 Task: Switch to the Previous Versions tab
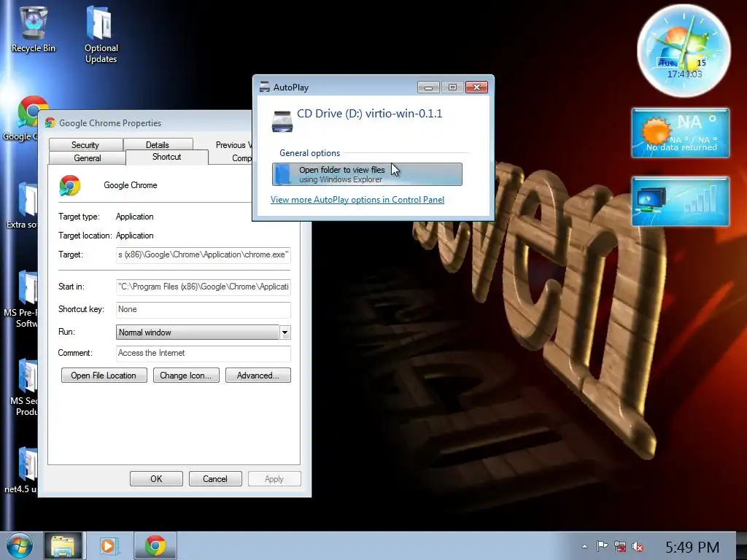[233, 145]
